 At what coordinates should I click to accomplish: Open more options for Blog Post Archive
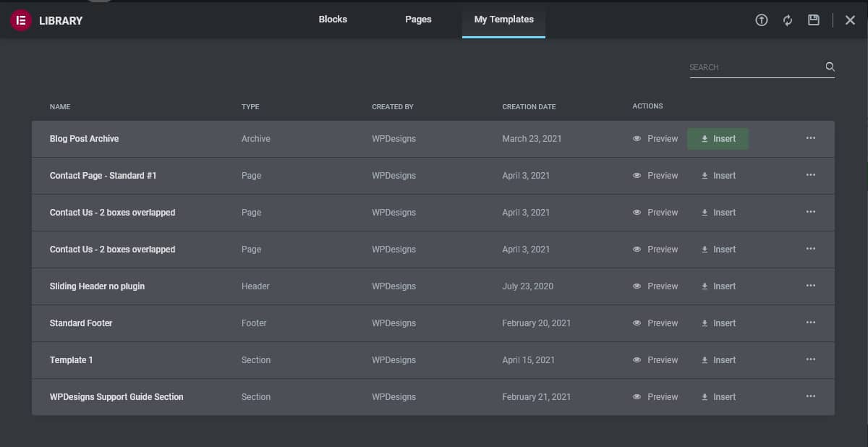[810, 138]
